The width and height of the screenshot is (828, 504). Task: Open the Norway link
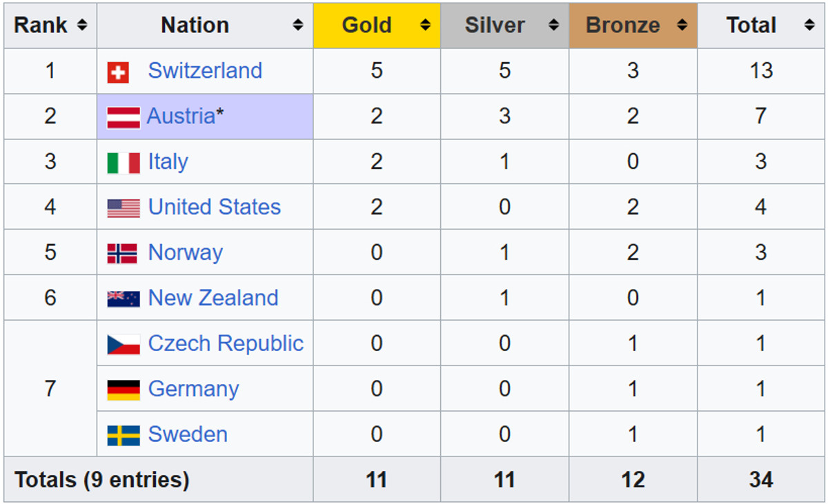click(185, 252)
